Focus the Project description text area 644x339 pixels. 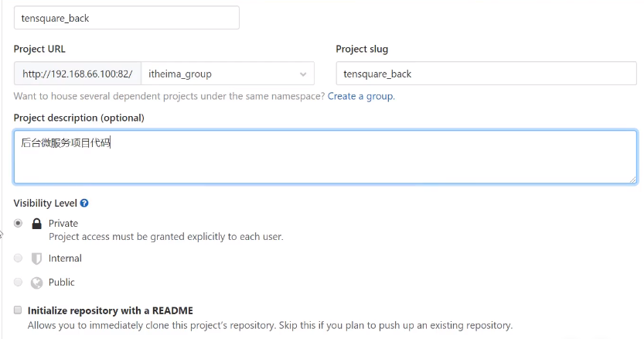325,157
